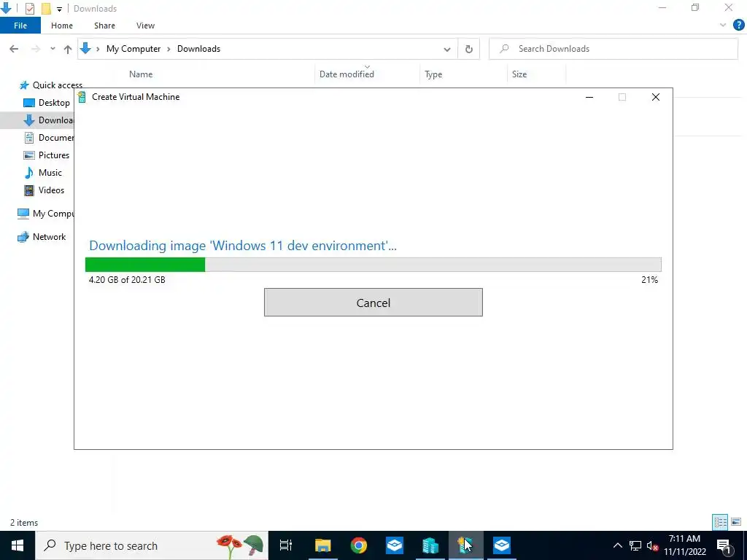Click the Search Downloads field
The height and width of the screenshot is (560, 747).
[x=613, y=49]
